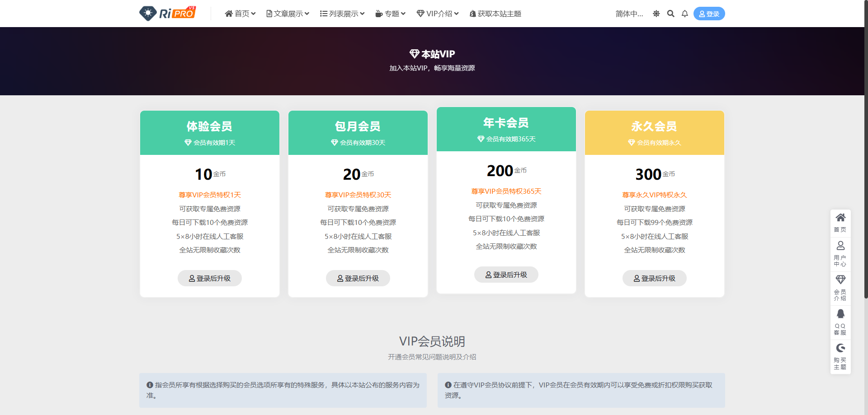This screenshot has width=868, height=415.
Task: Expand the 文章展示 dropdown menu
Action: click(288, 14)
